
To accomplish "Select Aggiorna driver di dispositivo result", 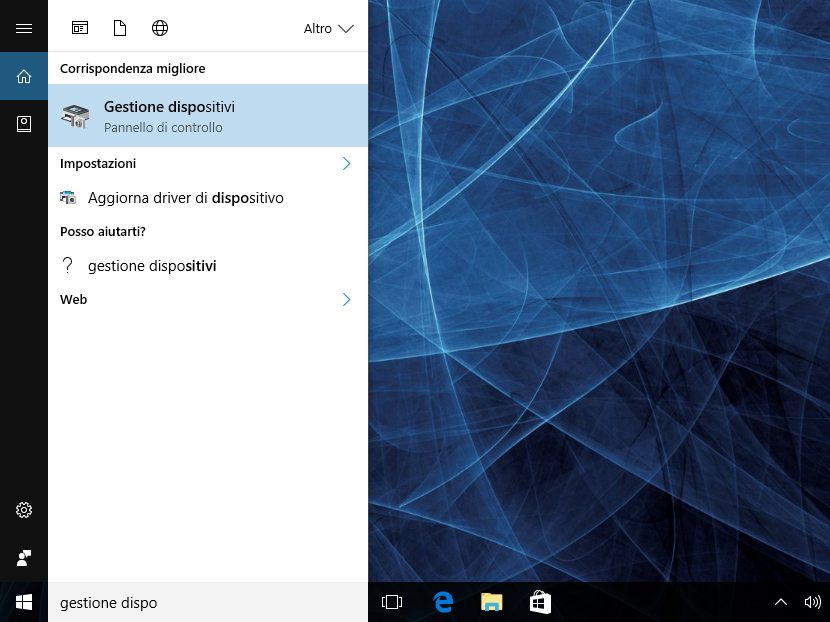I will (186, 198).
